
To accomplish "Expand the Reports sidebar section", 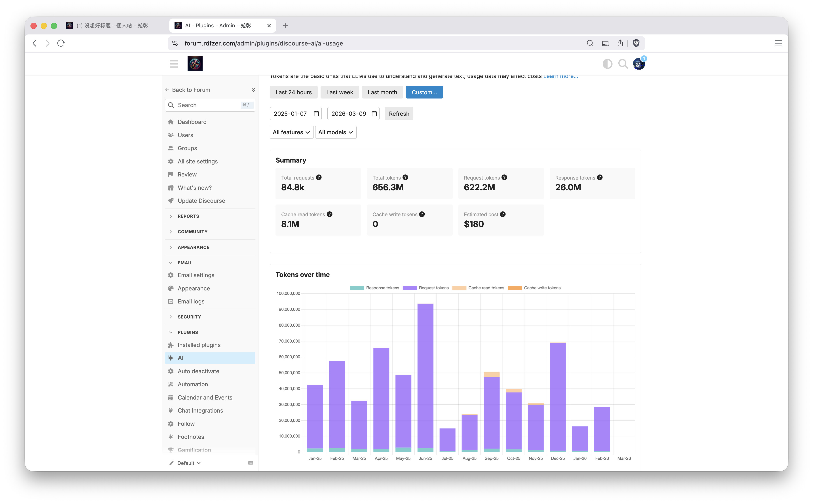I will point(188,216).
